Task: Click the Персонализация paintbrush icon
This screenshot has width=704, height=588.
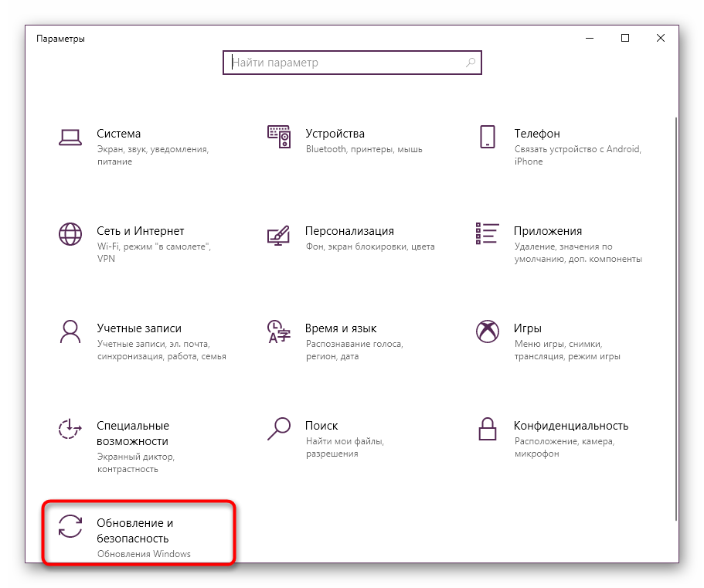Action: tap(278, 234)
